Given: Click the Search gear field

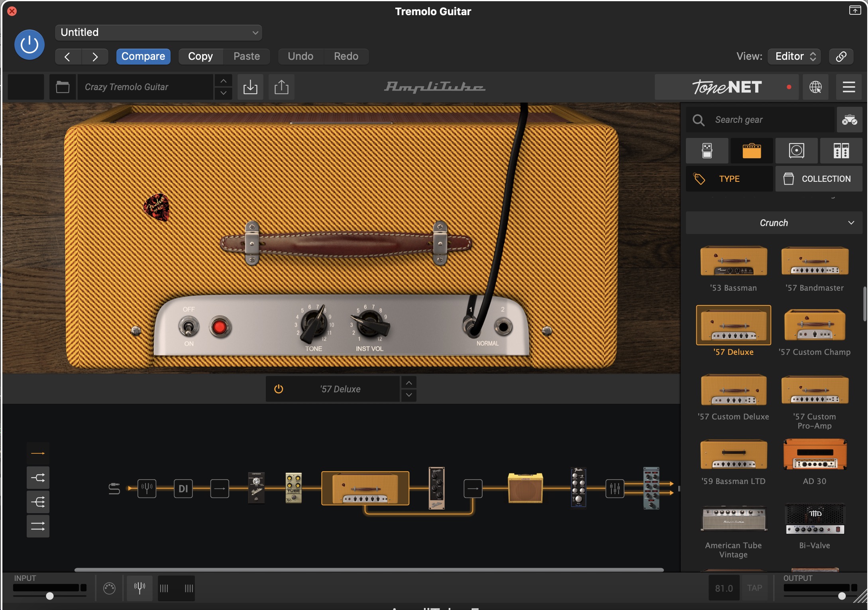Looking at the screenshot, I should point(760,120).
